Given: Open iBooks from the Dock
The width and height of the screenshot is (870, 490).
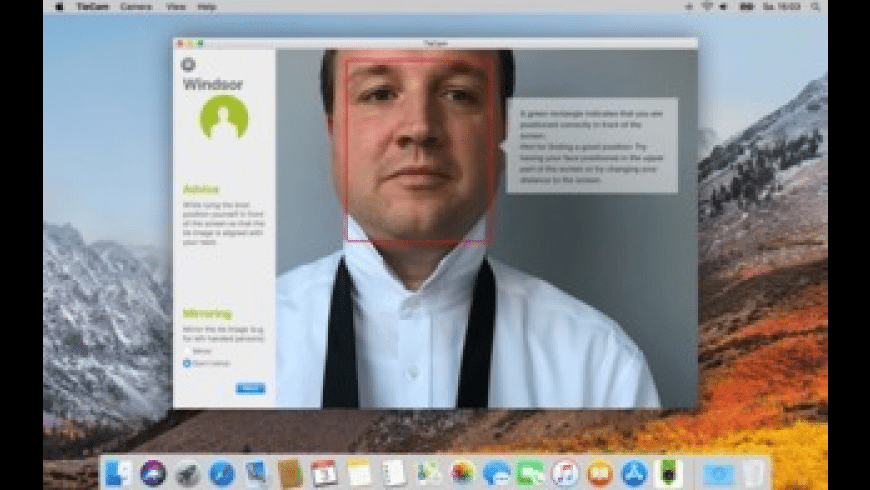Looking at the screenshot, I should 600,473.
